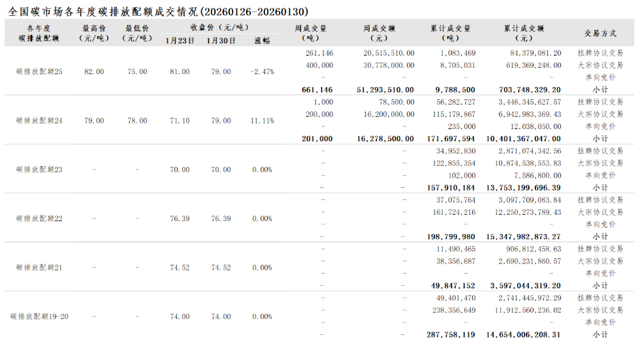Select the 周成交量 column header
This screenshot has height=349, width=644.
(x=310, y=33)
